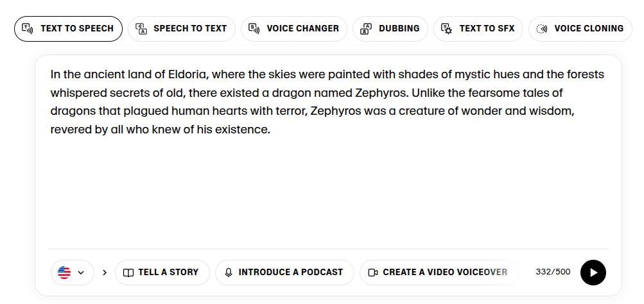Click the Dubbing translate icon

366,28
